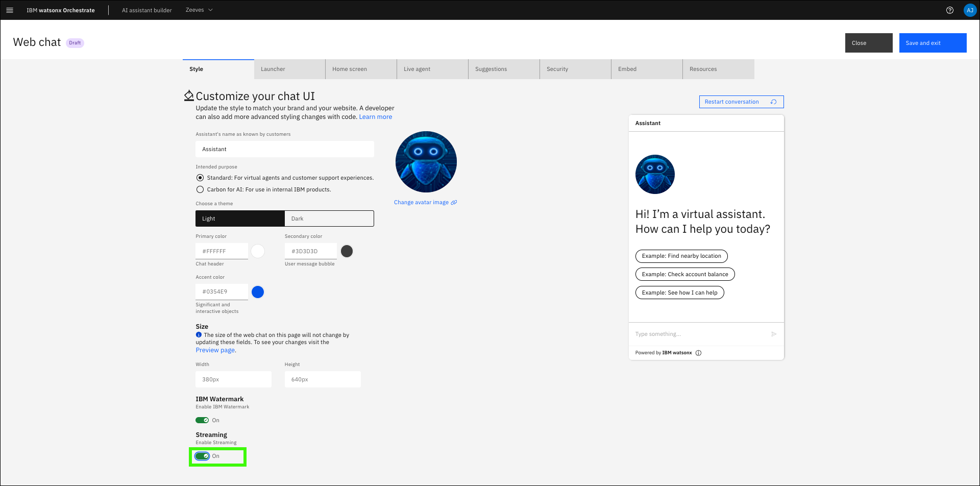The image size is (980, 486).
Task: Expand the Zeeves assistant dropdown
Action: 199,10
